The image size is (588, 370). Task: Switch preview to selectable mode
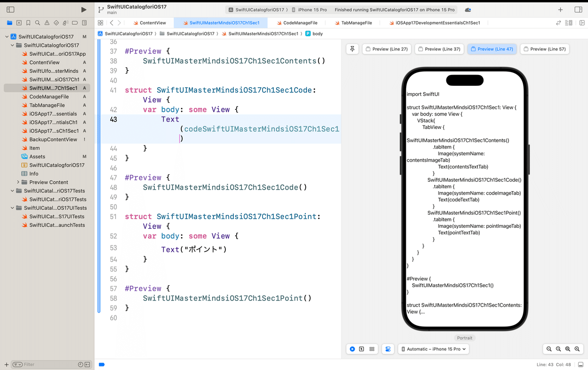tap(362, 349)
